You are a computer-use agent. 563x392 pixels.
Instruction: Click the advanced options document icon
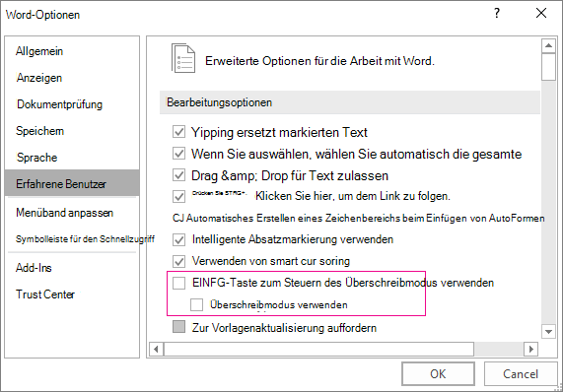pos(183,58)
